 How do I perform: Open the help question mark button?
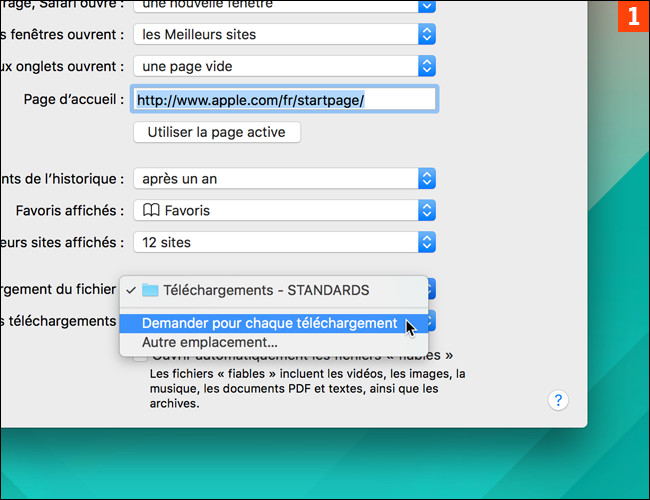point(558,400)
